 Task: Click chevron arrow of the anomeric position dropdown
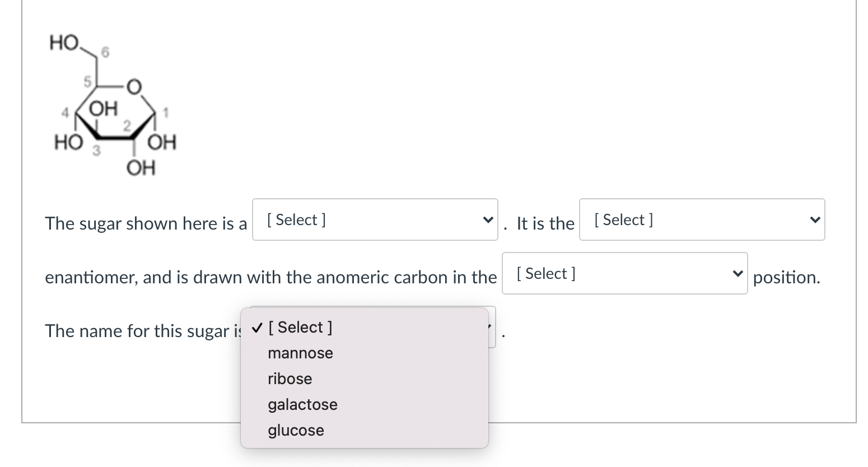pyautogui.click(x=738, y=274)
